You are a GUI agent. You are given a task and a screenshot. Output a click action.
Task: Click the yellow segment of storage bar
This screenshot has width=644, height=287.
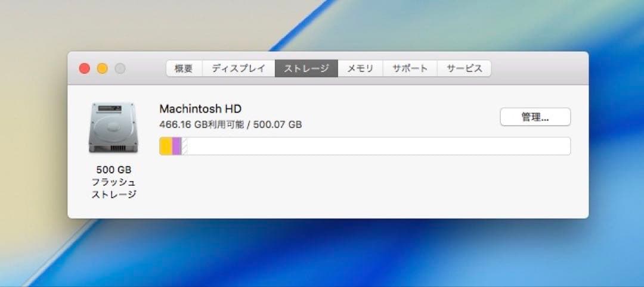click(166, 146)
